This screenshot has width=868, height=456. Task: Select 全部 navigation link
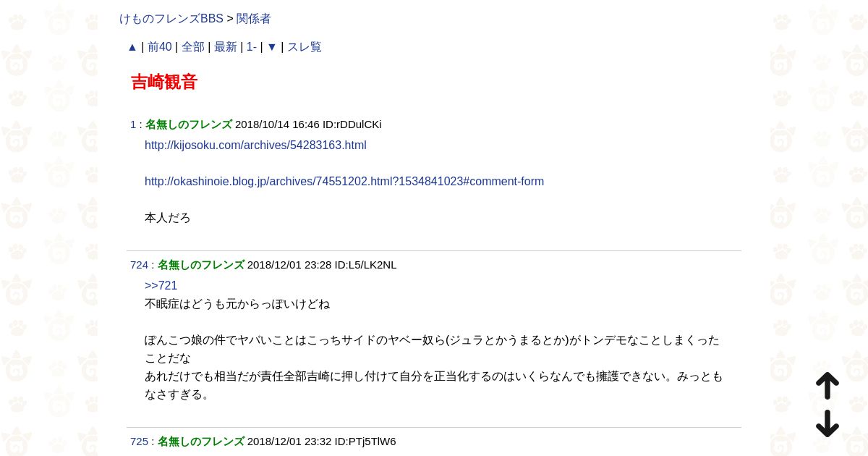tap(193, 47)
